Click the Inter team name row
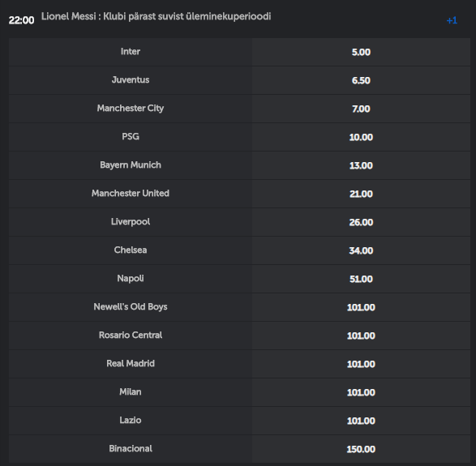Screen dimensions: 476x466 point(131,52)
